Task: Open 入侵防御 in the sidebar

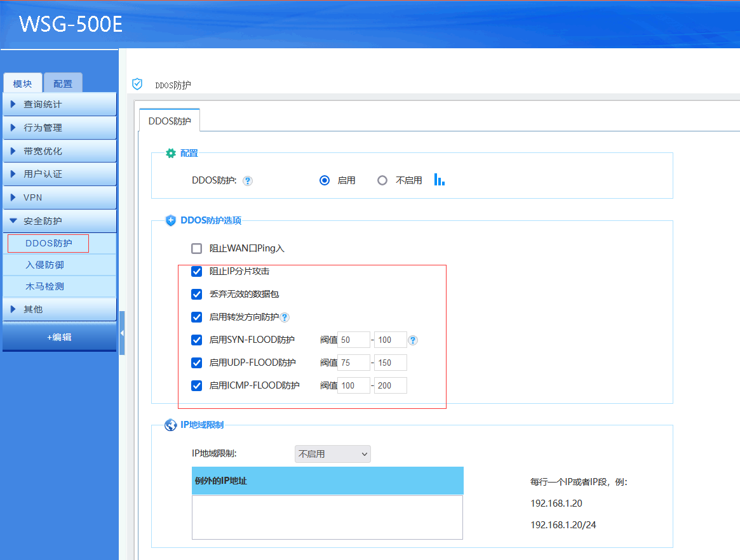Action: click(x=45, y=265)
